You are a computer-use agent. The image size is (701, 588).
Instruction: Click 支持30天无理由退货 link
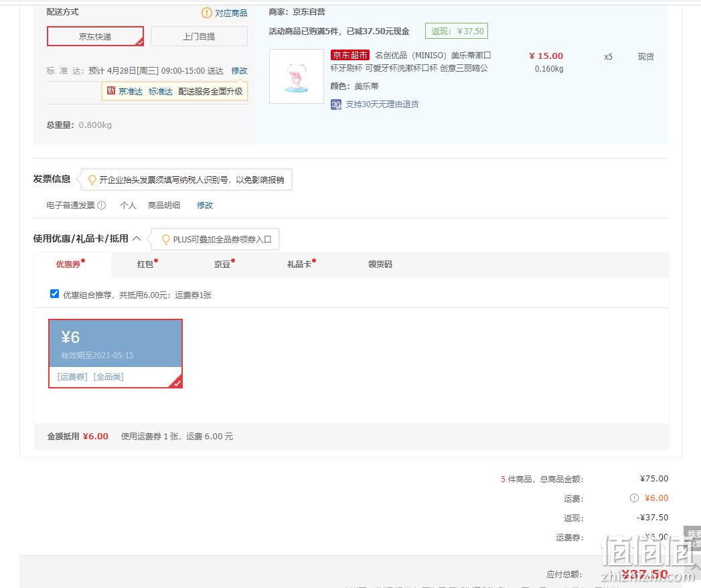click(382, 104)
